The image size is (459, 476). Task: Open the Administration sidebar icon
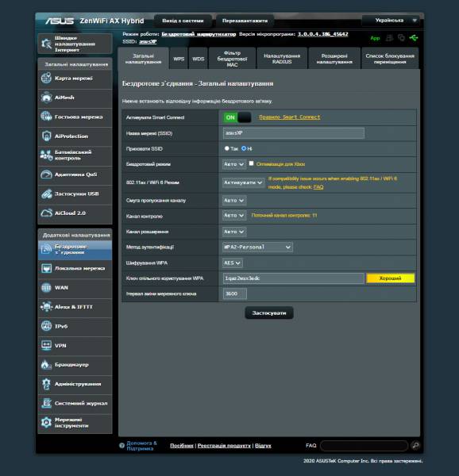pos(46,384)
